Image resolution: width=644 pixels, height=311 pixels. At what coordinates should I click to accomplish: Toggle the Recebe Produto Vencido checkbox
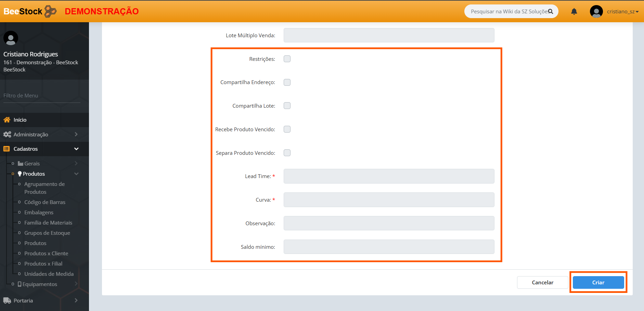click(x=287, y=129)
